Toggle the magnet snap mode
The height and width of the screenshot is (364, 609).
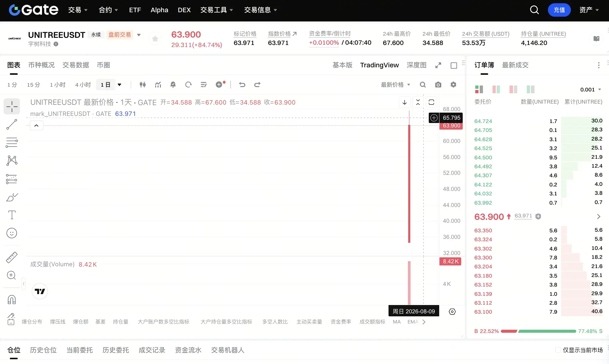coord(12,300)
